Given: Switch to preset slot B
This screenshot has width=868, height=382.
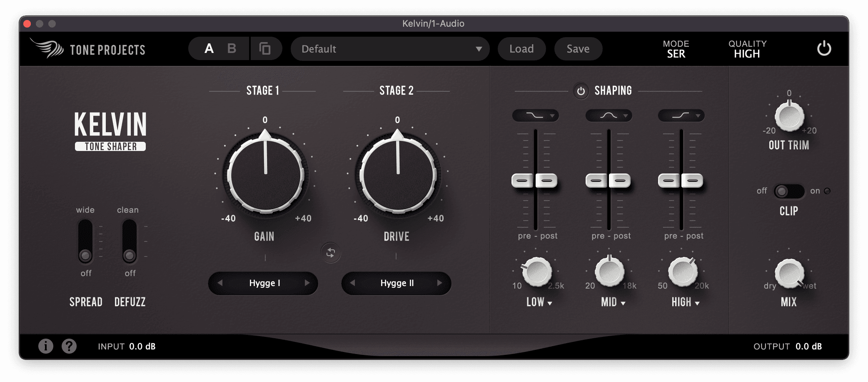Looking at the screenshot, I should point(232,49).
